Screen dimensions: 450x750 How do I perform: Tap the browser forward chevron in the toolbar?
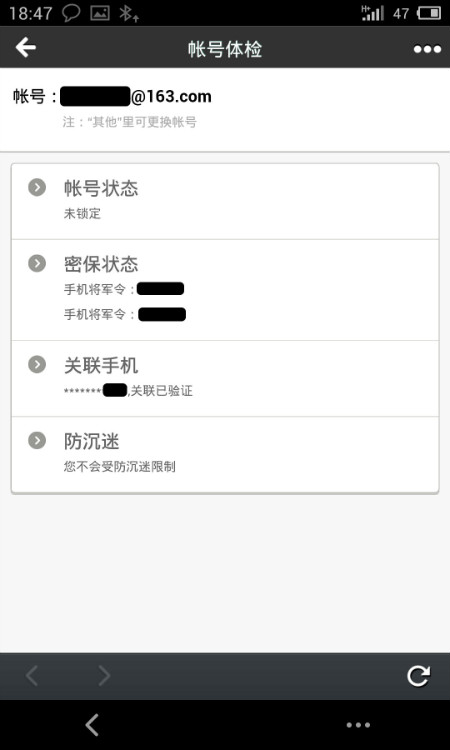click(104, 676)
